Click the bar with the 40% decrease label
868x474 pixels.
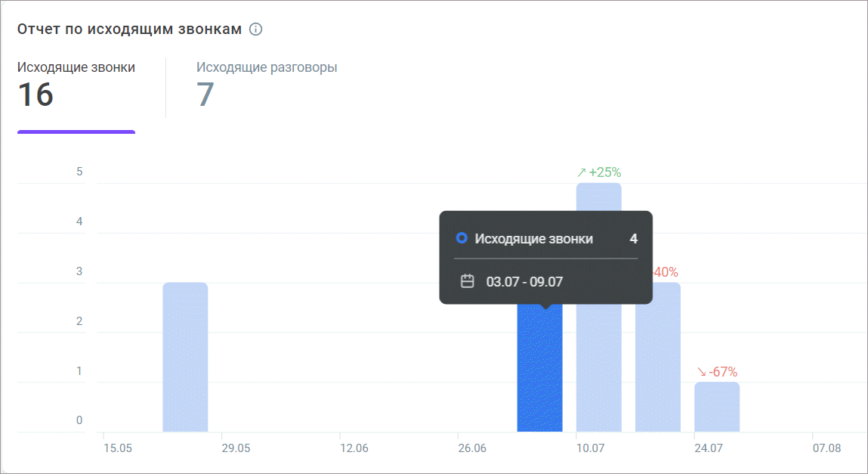(658, 357)
